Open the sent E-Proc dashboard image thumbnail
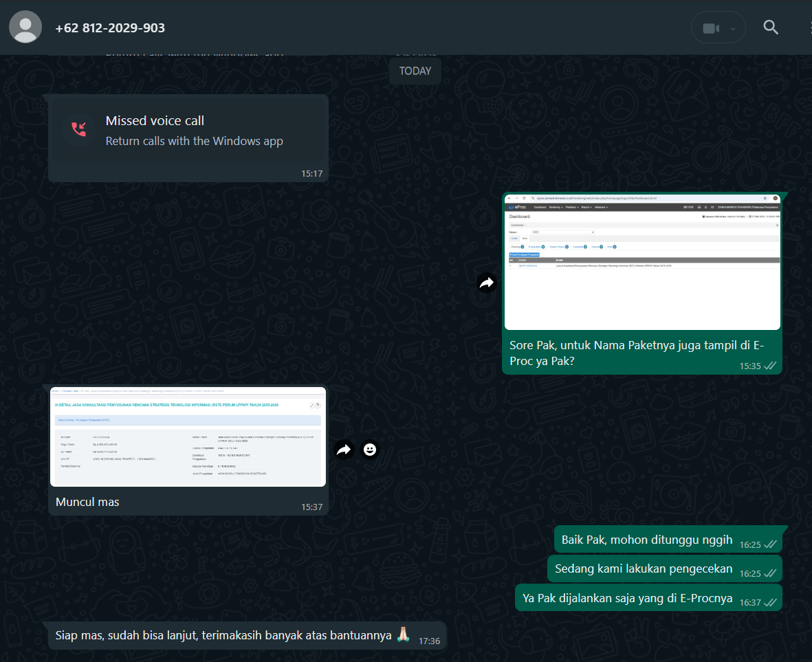This screenshot has width=812, height=662. (x=642, y=263)
